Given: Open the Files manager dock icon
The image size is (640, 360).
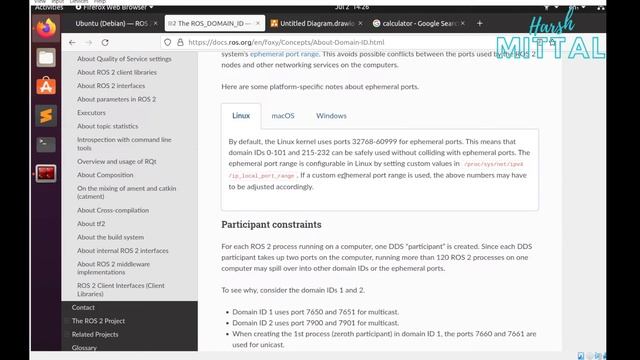Looking at the screenshot, I should [x=46, y=58].
